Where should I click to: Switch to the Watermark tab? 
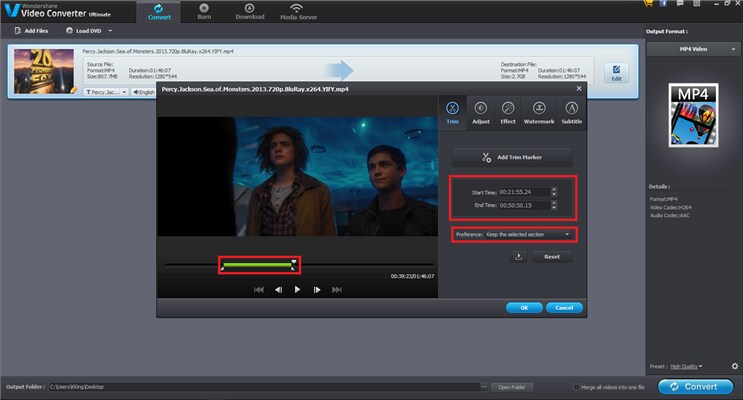click(539, 113)
